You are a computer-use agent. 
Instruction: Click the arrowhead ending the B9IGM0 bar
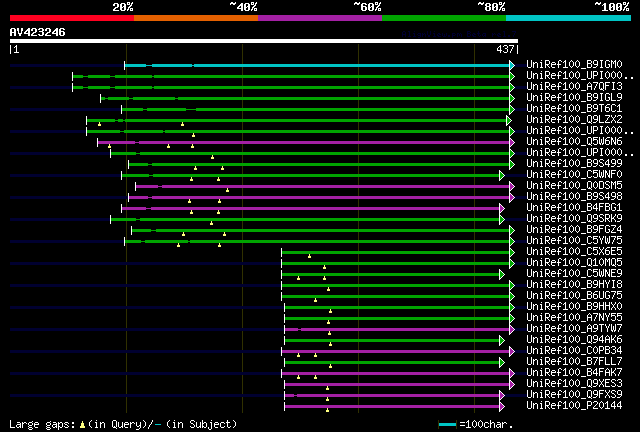512,65
